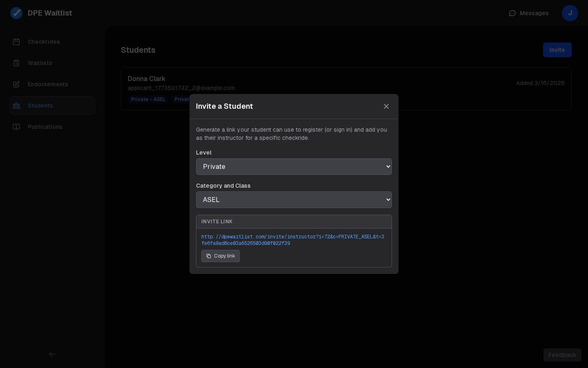
Task: Open the Category and Class dropdown showing ASEL
Action: [294, 200]
